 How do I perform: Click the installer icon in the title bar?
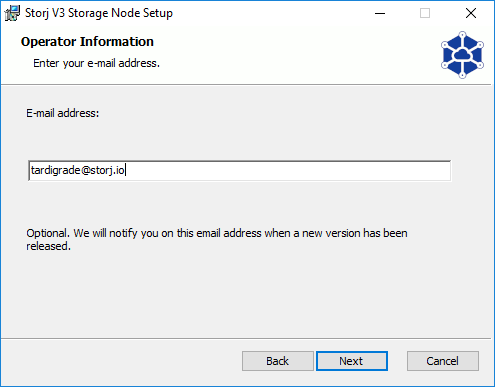tap(12, 13)
